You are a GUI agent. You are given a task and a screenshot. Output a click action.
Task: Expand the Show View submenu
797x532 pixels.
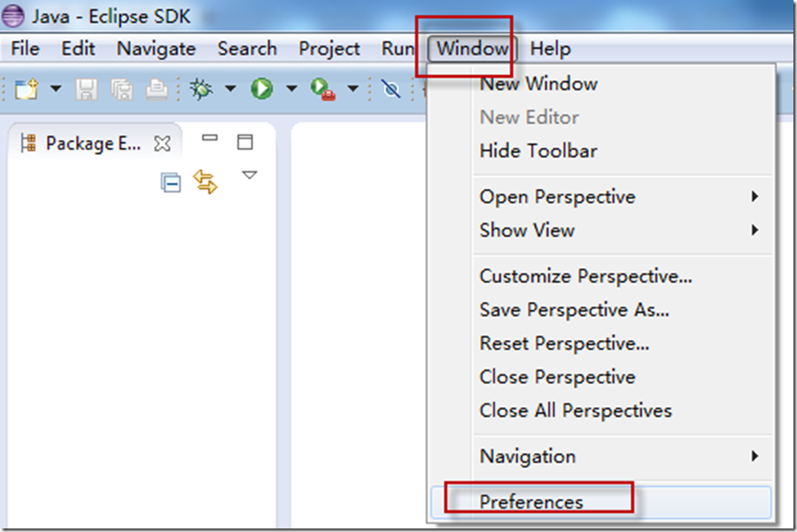[600, 230]
